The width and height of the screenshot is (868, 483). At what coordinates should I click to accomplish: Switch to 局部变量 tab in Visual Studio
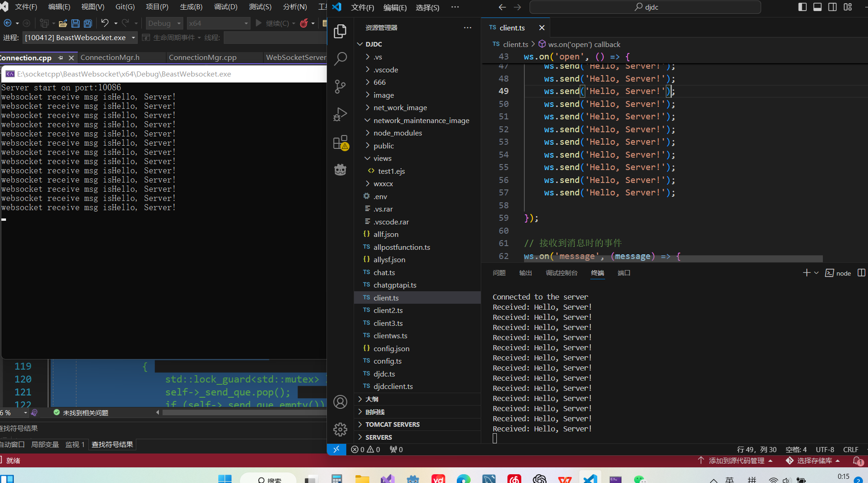click(45, 444)
